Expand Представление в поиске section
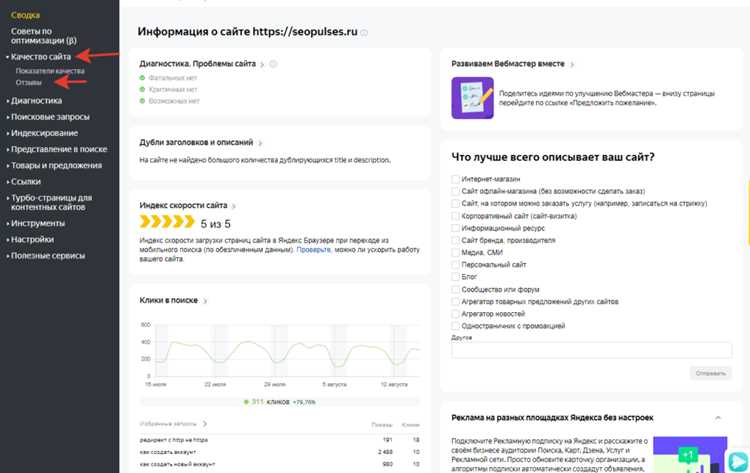This screenshot has width=750, height=473. click(59, 150)
